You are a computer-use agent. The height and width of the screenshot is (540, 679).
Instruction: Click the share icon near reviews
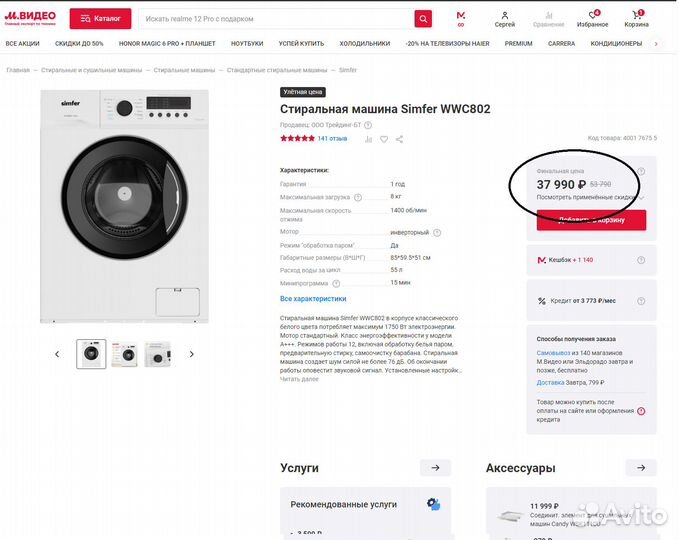tap(399, 139)
